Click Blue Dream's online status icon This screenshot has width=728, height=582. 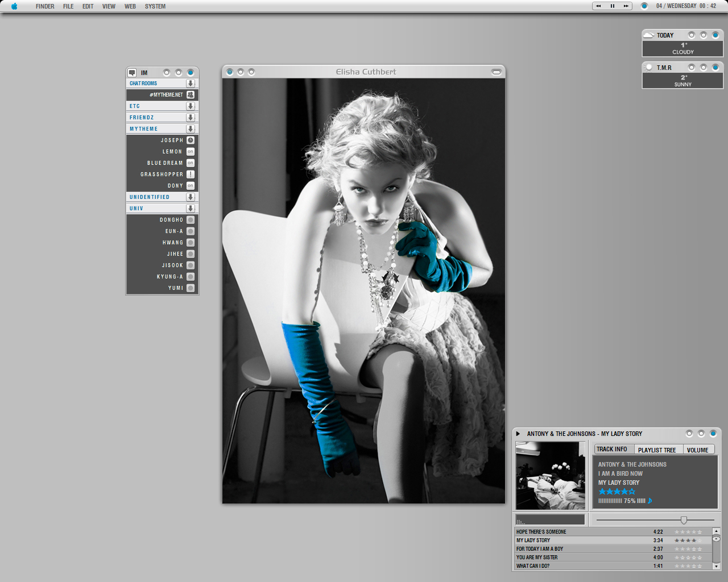point(191,163)
